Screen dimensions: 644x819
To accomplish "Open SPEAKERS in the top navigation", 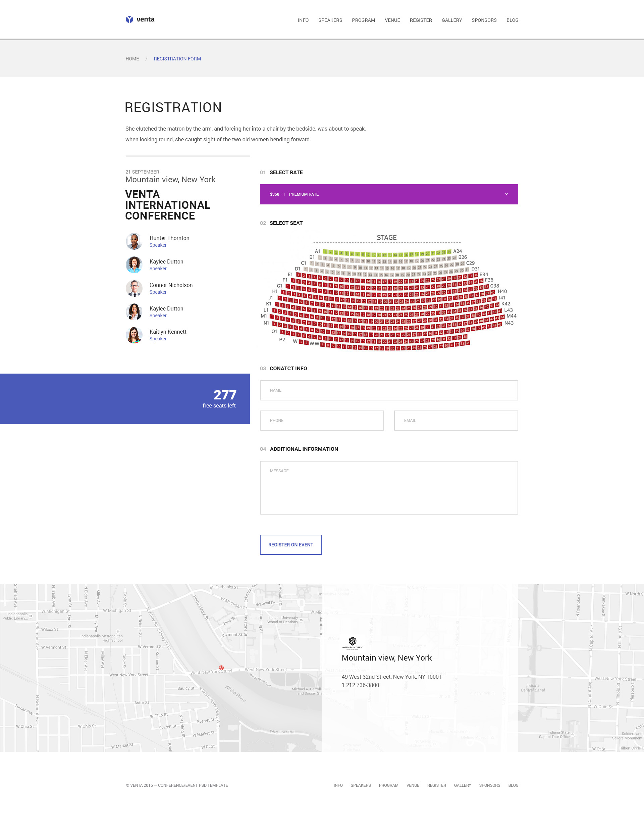I will (330, 20).
